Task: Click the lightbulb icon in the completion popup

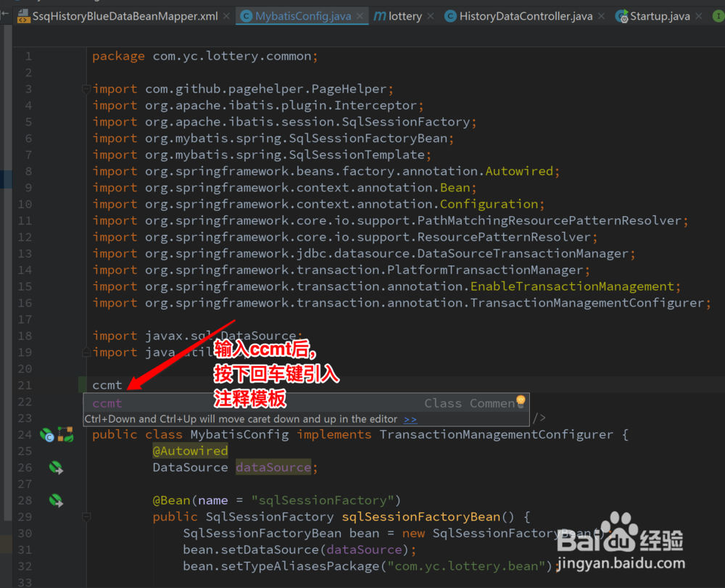Action: pyautogui.click(x=519, y=401)
